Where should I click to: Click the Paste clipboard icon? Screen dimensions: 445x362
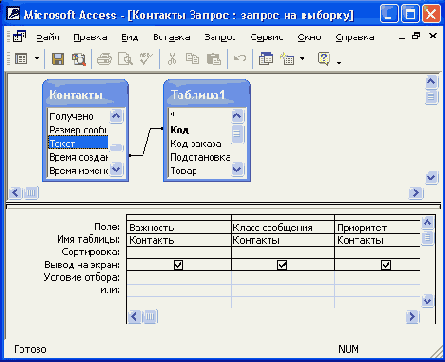coord(214,59)
